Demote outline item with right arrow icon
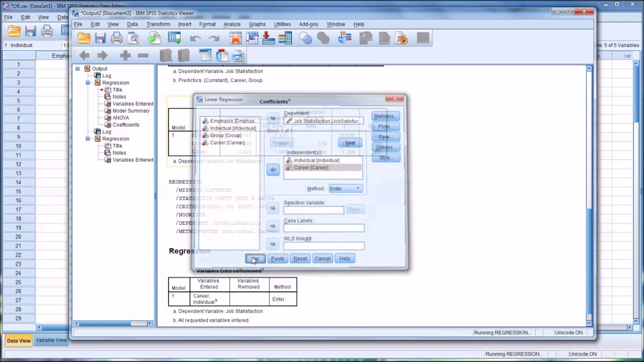644x362 pixels. (102, 56)
